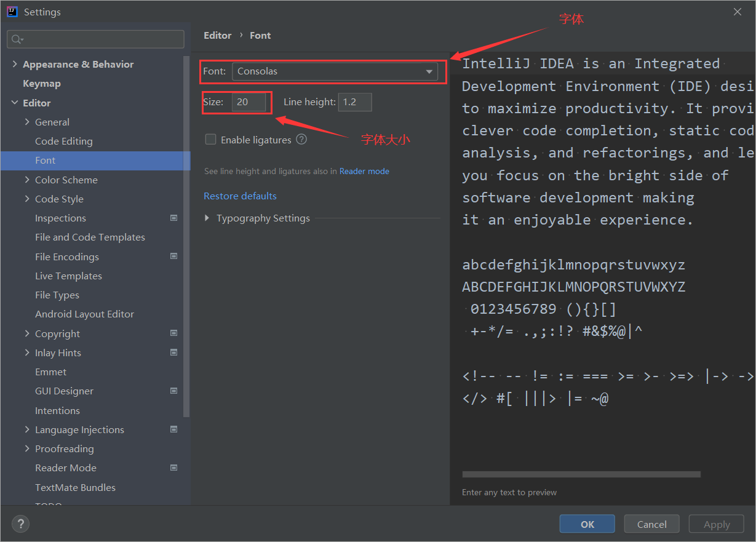
Task: Expand the Language Injections node
Action: pos(27,429)
